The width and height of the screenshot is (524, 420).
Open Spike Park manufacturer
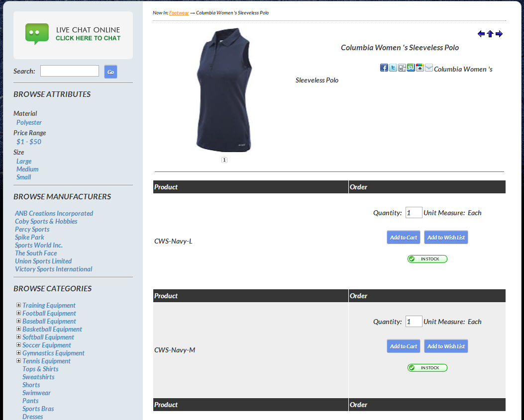click(x=29, y=238)
